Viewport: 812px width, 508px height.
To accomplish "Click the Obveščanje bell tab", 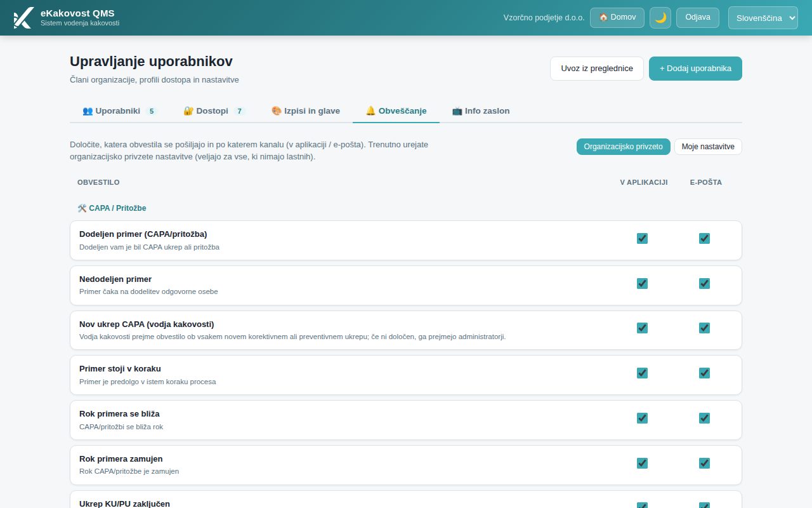I will click(396, 110).
